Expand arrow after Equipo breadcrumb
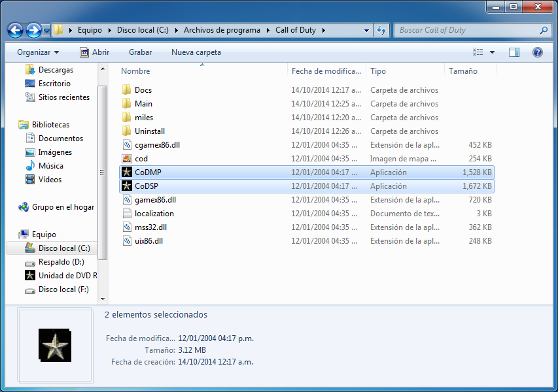Viewport: 558px width, 392px height. click(x=109, y=30)
